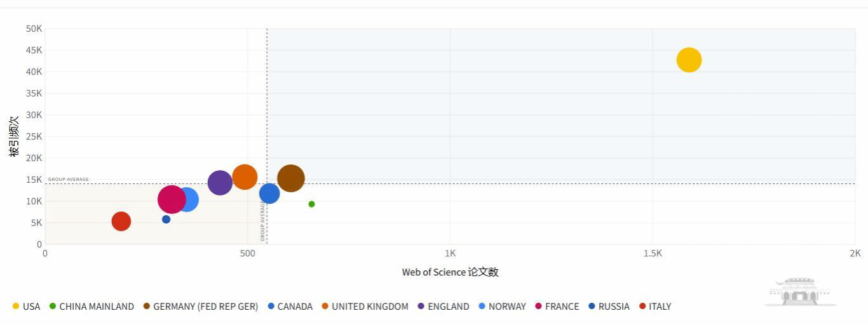This screenshot has height=325, width=868.
Task: Click the FRANCE legend label
Action: (x=562, y=307)
